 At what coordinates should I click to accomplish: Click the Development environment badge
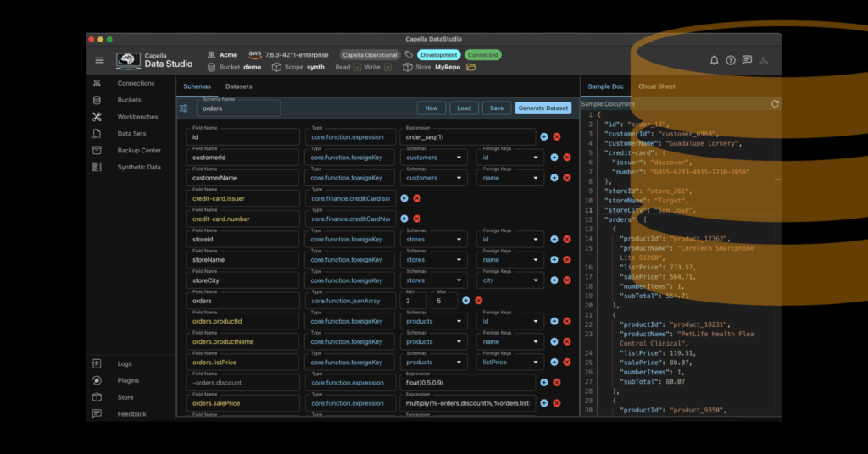point(438,55)
